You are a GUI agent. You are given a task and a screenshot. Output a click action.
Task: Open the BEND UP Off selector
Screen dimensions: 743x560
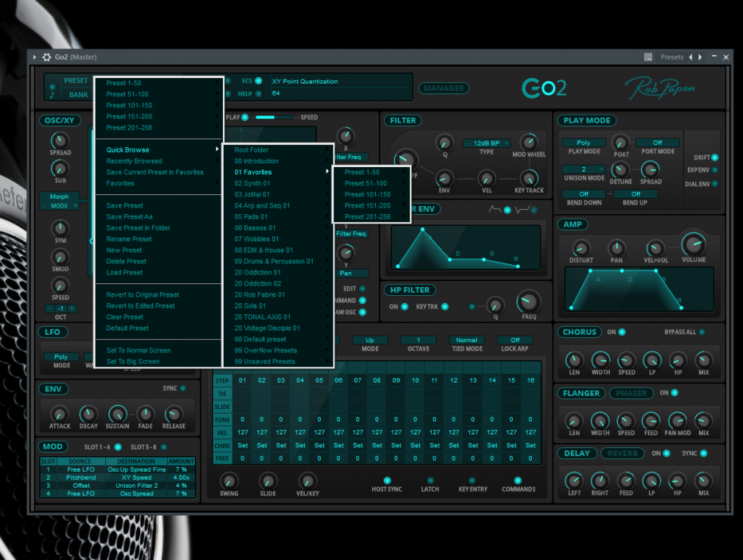[x=636, y=194]
